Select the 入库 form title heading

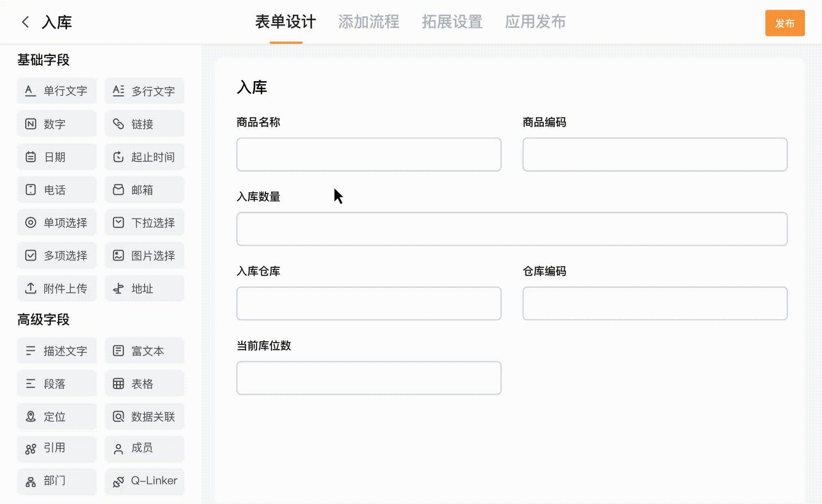(x=252, y=87)
